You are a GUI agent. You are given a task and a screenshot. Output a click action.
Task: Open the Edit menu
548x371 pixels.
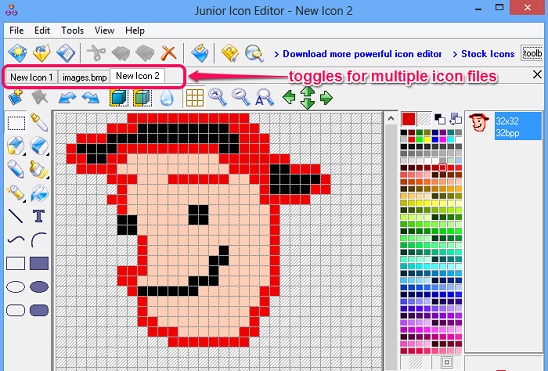[x=42, y=31]
